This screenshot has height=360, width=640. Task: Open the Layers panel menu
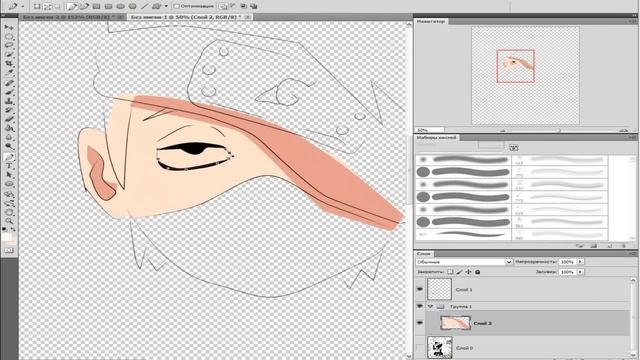pos(633,254)
